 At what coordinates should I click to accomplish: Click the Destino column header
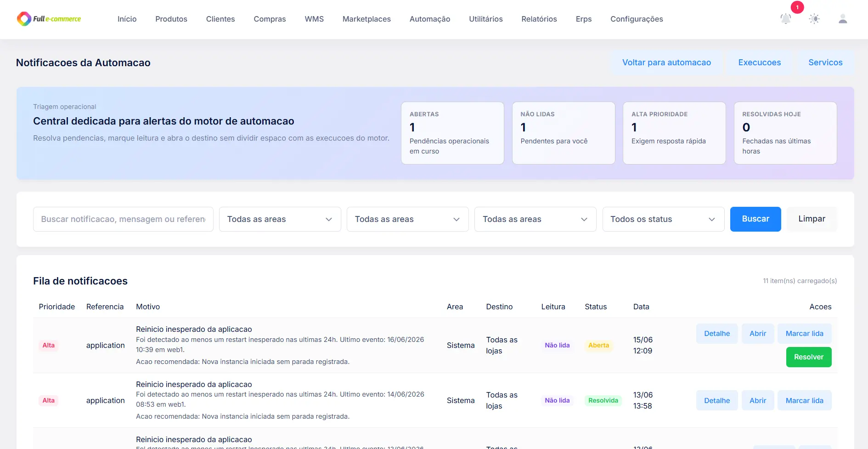(499, 307)
